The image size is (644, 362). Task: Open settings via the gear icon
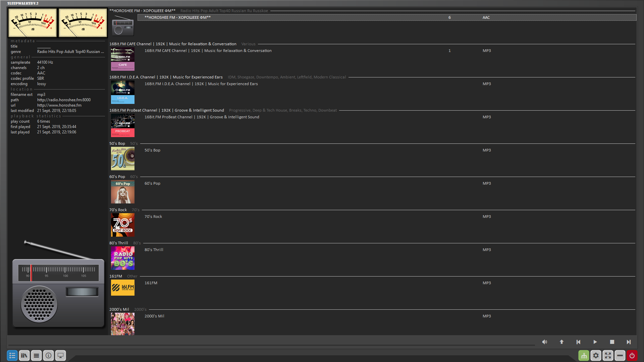(x=596, y=355)
